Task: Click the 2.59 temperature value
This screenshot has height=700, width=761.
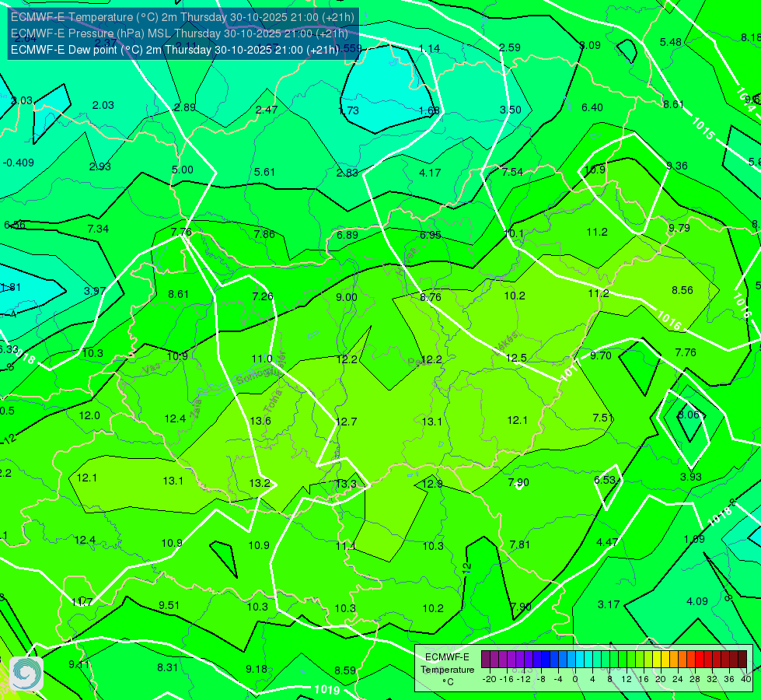Action: [x=510, y=47]
